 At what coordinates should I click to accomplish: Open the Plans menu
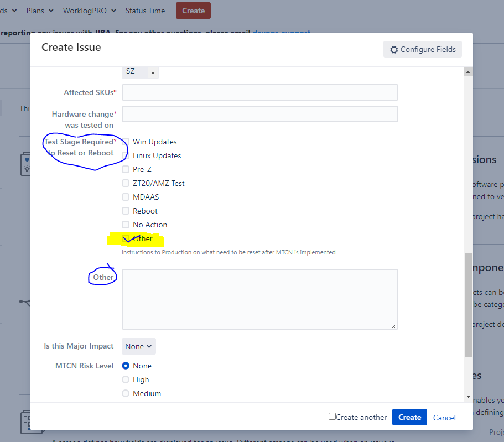point(35,11)
